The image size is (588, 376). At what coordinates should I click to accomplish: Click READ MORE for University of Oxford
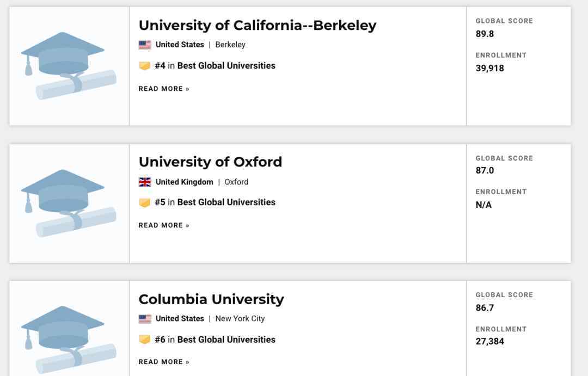click(x=164, y=225)
